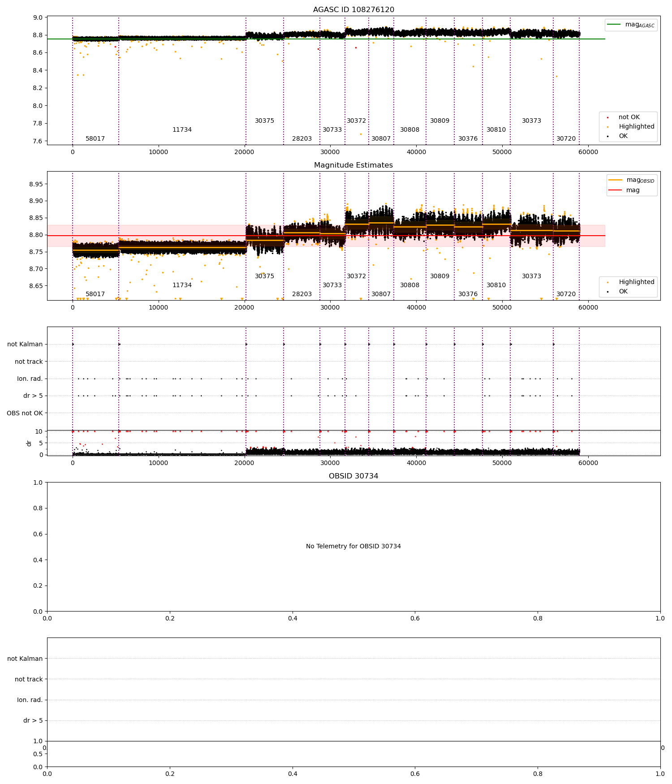Click 'not track' label in bottom panel
This screenshot has width=672, height=784.
click(x=29, y=679)
